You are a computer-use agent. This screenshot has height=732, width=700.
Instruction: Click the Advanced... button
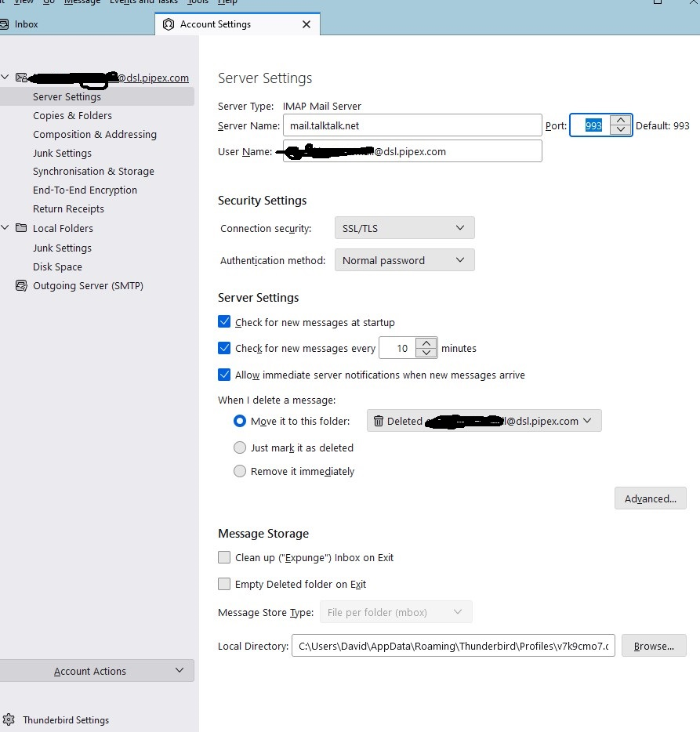point(650,498)
